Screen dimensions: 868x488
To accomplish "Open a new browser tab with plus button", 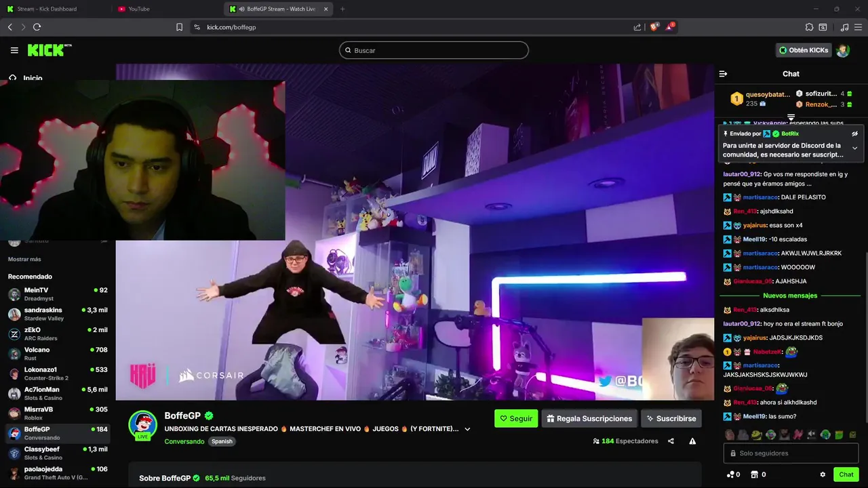I will (x=342, y=9).
